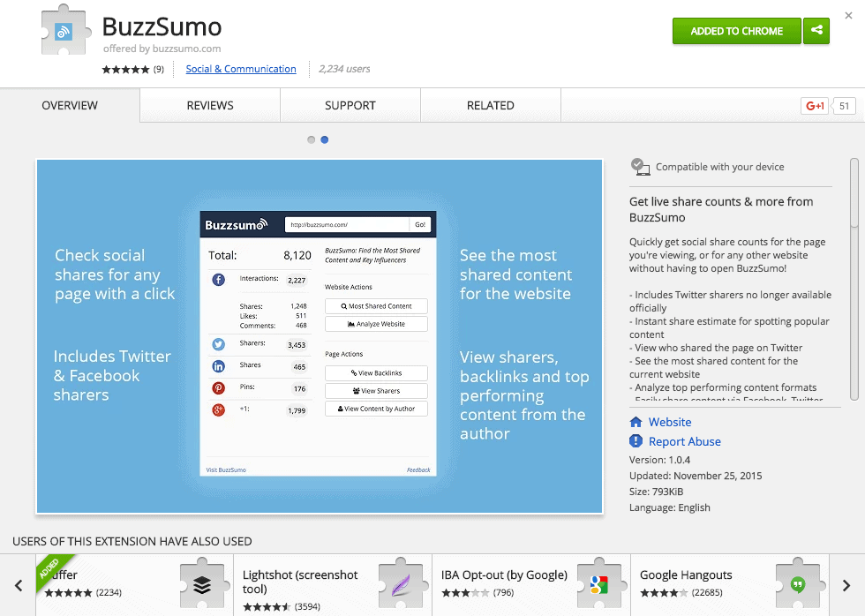Screen dimensions: 865x616
Task: Click the Feedback link in screenshot
Action: (x=418, y=470)
